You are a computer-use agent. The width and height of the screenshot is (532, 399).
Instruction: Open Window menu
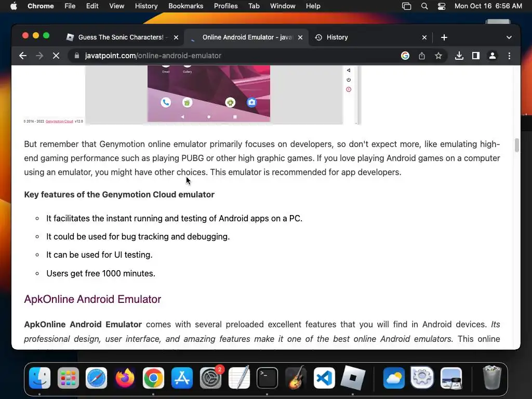tap(283, 6)
